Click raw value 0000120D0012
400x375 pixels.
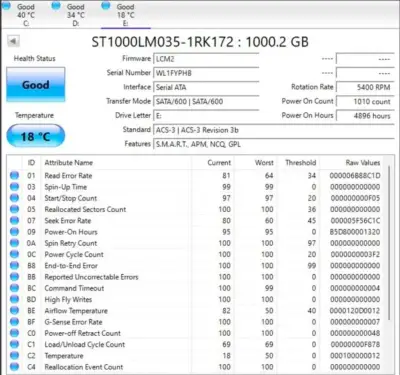[x=355, y=311]
